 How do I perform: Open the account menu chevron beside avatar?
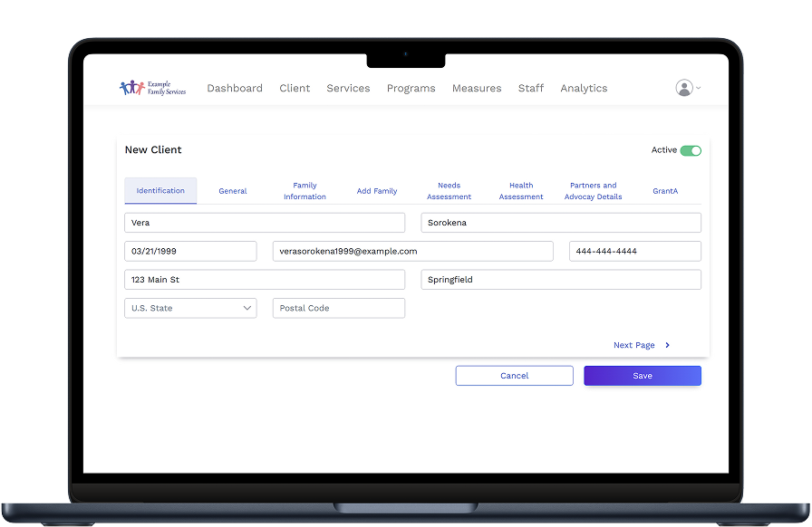click(x=699, y=88)
